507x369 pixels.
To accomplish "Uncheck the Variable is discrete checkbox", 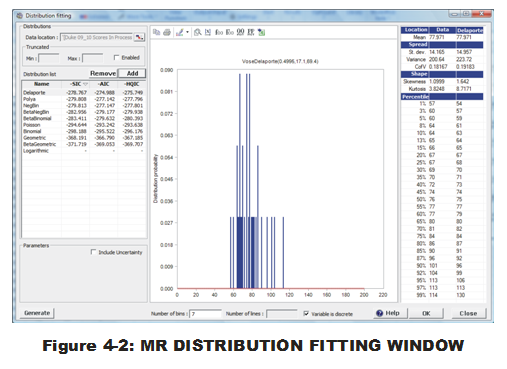I will coord(306,313).
